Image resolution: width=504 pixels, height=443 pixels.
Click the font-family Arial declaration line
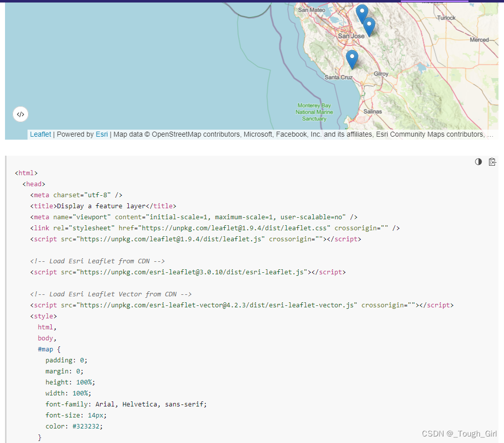coord(126,404)
